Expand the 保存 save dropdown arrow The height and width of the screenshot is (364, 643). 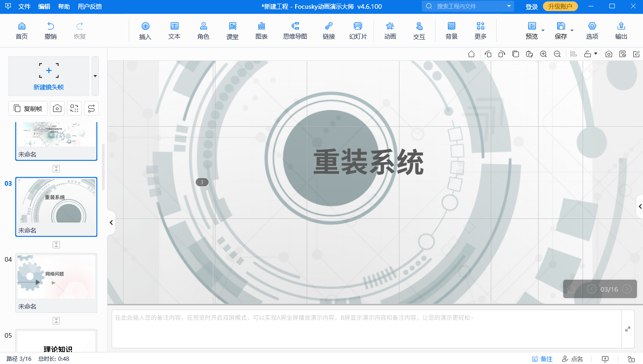click(x=572, y=30)
